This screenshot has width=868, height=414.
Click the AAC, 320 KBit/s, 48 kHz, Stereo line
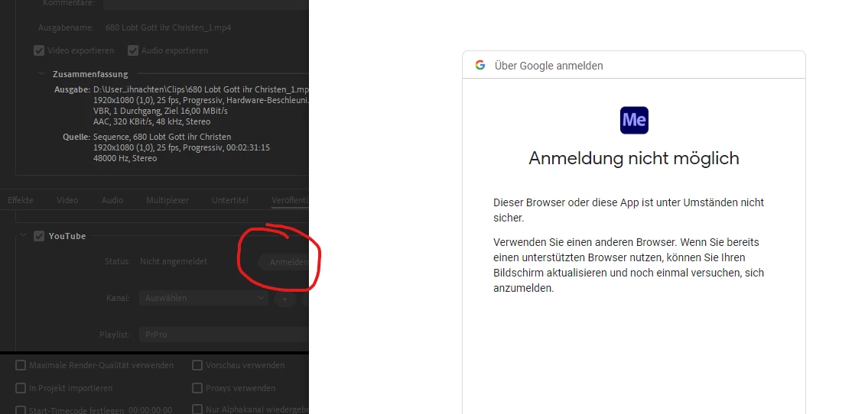pos(151,121)
